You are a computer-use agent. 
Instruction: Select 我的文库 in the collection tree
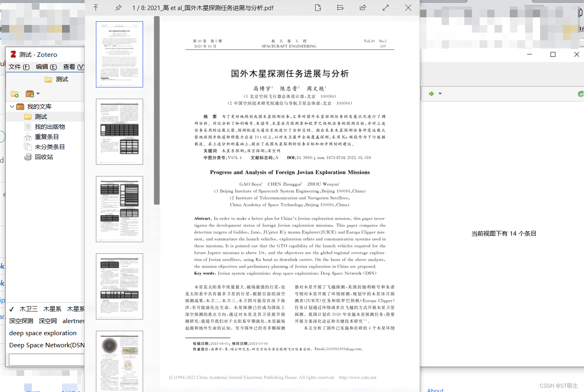click(x=39, y=107)
